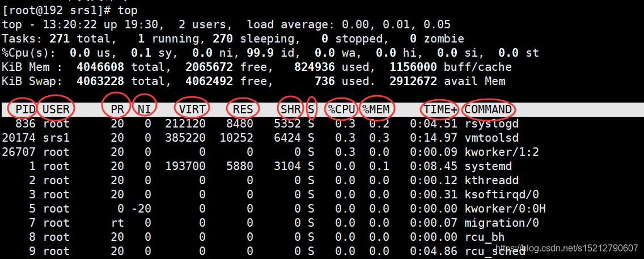
Task: Click the COMMAND column header
Action: click(488, 109)
